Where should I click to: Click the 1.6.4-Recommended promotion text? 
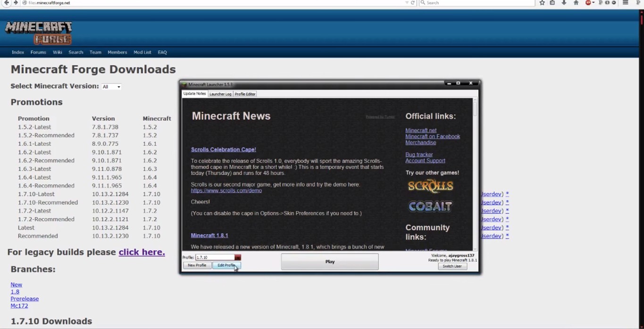46,186
